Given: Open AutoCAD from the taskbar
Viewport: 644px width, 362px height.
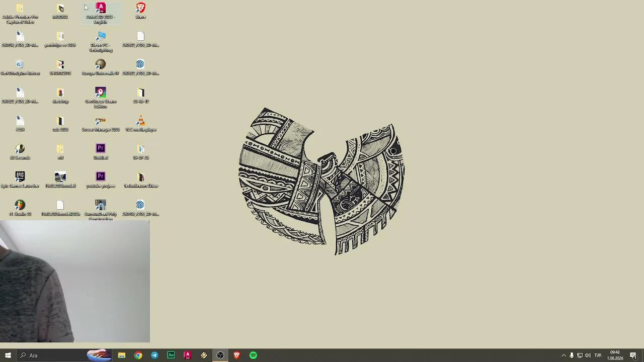Looking at the screenshot, I should [x=187, y=355].
